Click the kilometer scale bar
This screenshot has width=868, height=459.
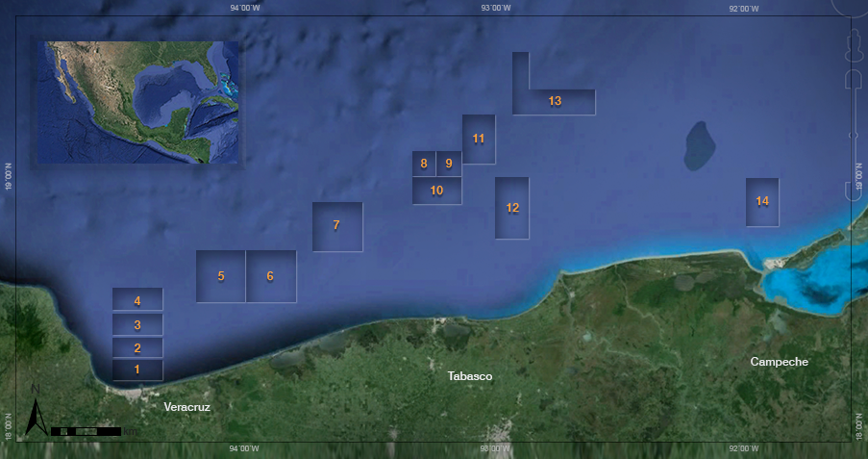pos(87,430)
